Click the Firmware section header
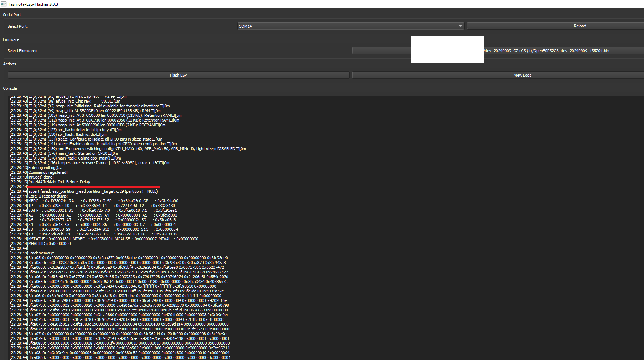The height and width of the screenshot is (360, 644). click(x=11, y=39)
